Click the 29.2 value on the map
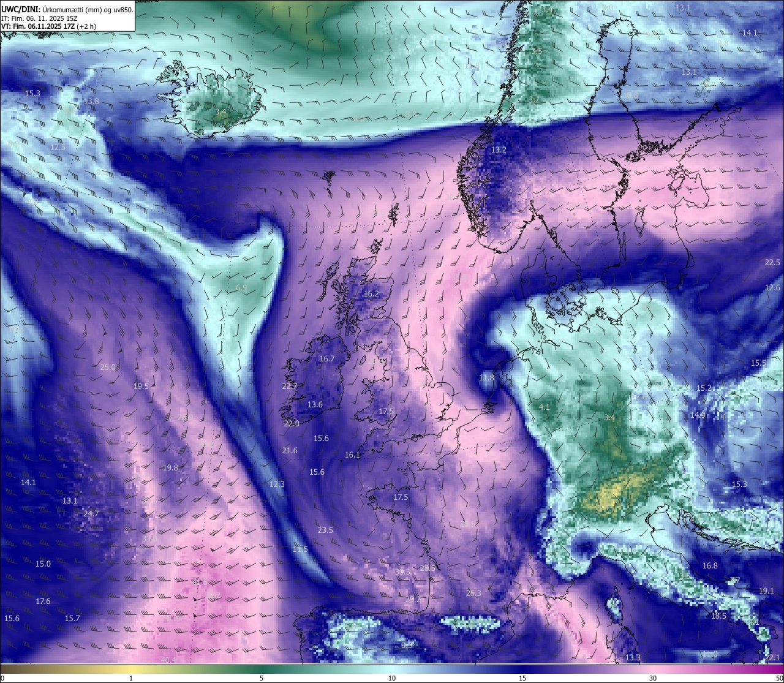 point(413,600)
